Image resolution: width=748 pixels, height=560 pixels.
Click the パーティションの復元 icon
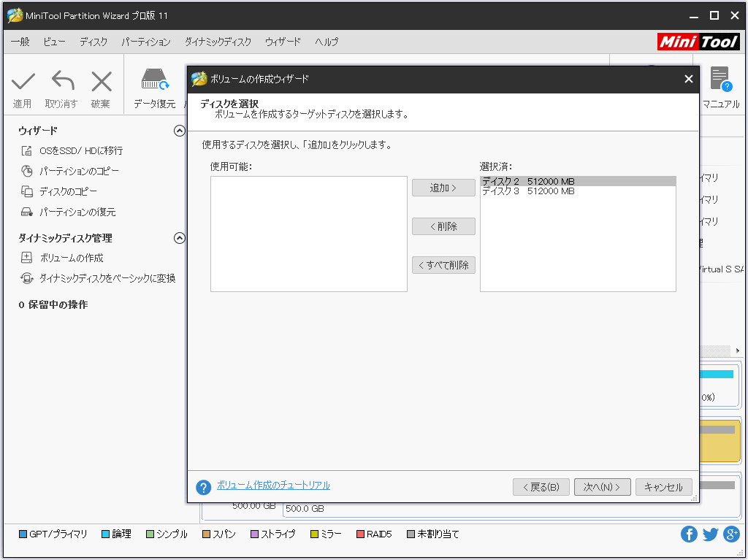[x=27, y=212]
